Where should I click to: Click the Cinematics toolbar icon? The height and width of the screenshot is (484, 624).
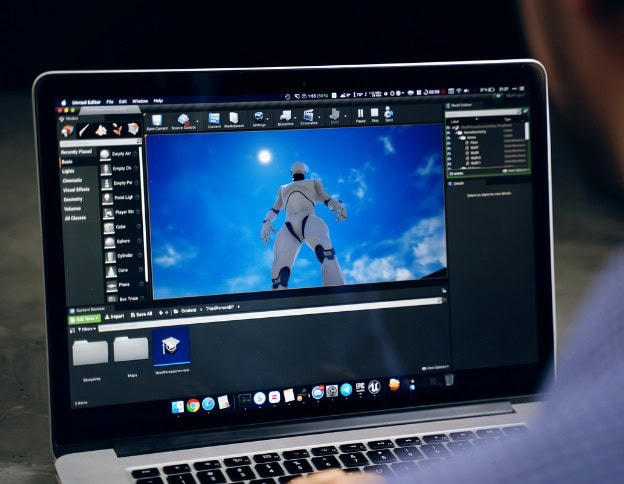pos(308,117)
